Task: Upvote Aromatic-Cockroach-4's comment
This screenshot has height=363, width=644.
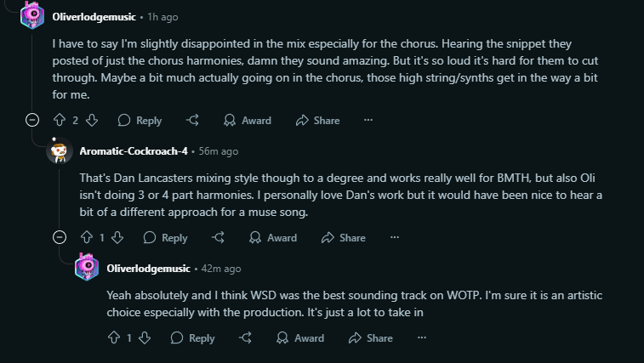Action: (x=86, y=238)
